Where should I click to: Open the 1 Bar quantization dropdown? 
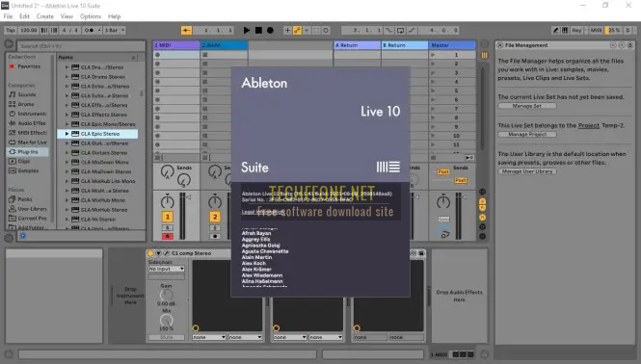[x=115, y=30]
